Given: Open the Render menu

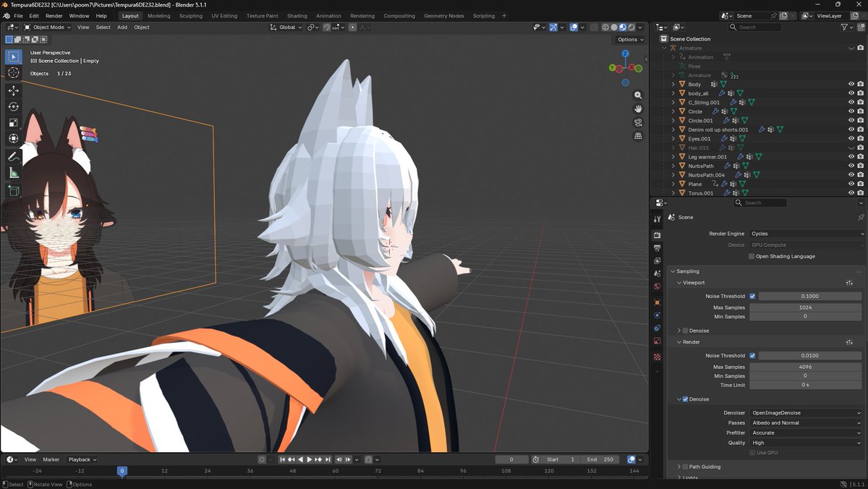Looking at the screenshot, I should pos(54,16).
